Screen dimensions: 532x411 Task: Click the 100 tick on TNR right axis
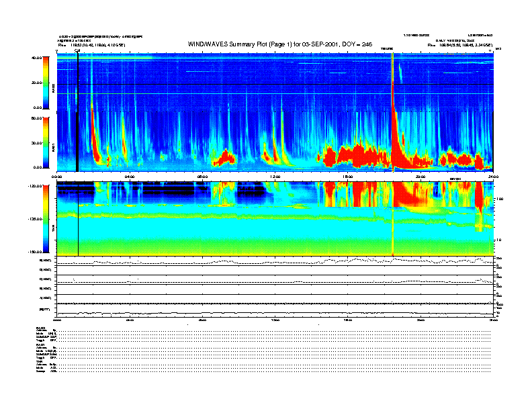pos(500,199)
